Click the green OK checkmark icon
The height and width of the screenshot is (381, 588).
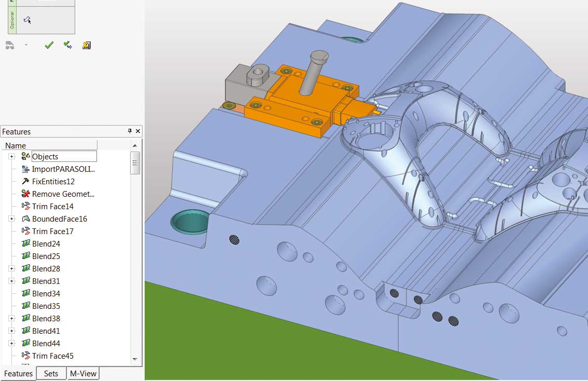coord(49,45)
